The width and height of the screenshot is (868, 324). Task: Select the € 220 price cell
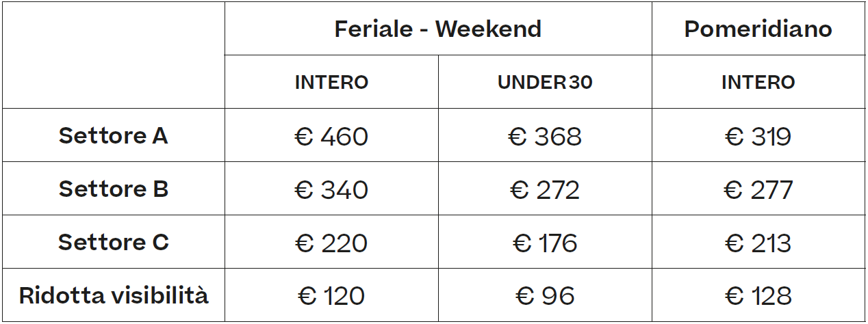[331, 243]
